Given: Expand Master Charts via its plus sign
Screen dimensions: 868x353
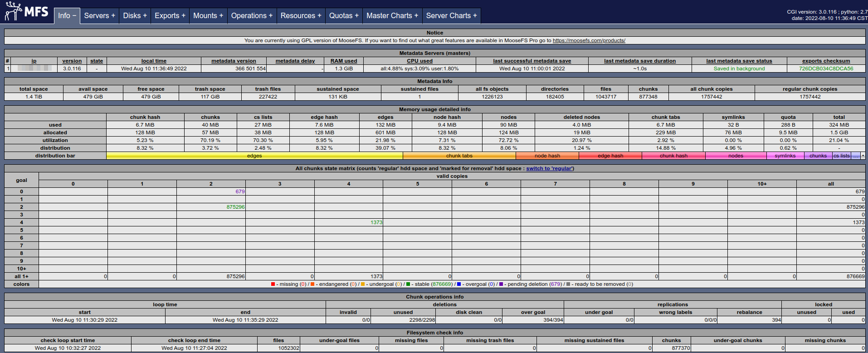Looking at the screenshot, I should [x=416, y=15].
